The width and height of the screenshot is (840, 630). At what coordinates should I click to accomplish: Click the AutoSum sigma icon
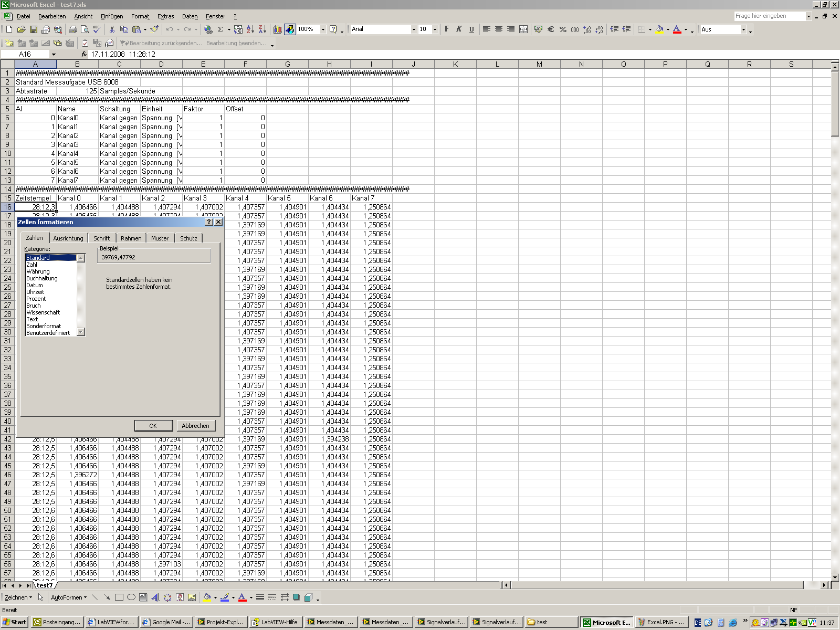[220, 29]
